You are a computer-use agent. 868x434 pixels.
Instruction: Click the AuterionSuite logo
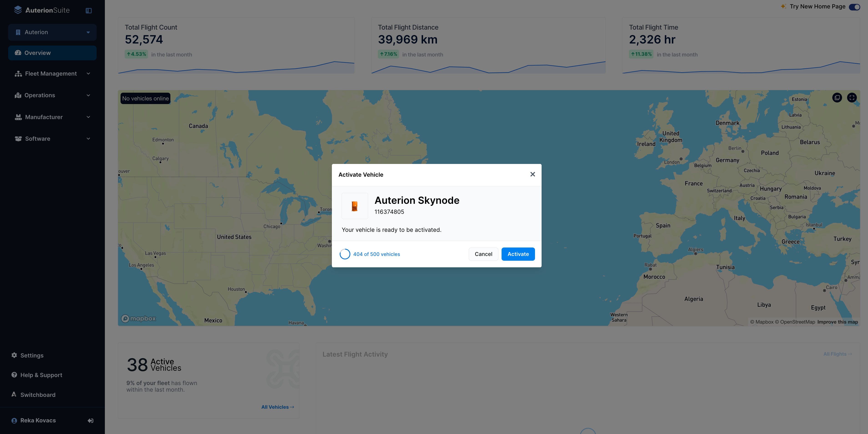pyautogui.click(x=42, y=10)
